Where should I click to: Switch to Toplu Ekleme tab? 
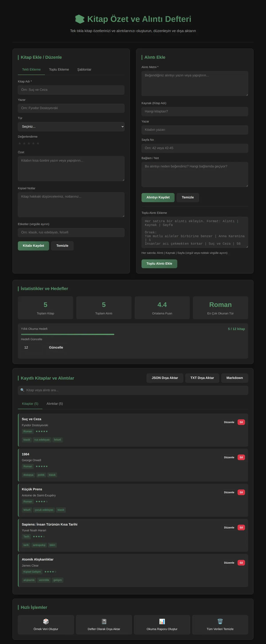[59, 70]
